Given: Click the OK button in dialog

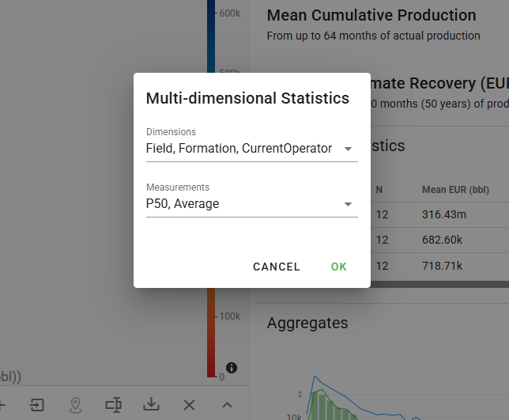Looking at the screenshot, I should 338,267.
